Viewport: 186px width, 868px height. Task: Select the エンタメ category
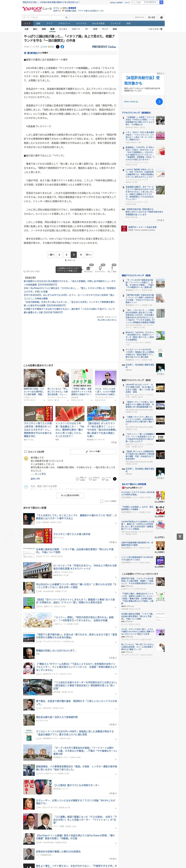pyautogui.click(x=63, y=29)
